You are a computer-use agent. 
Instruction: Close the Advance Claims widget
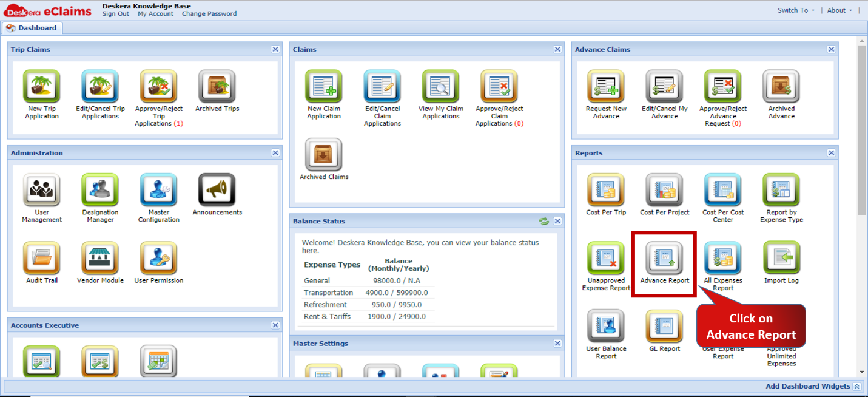[832, 49]
